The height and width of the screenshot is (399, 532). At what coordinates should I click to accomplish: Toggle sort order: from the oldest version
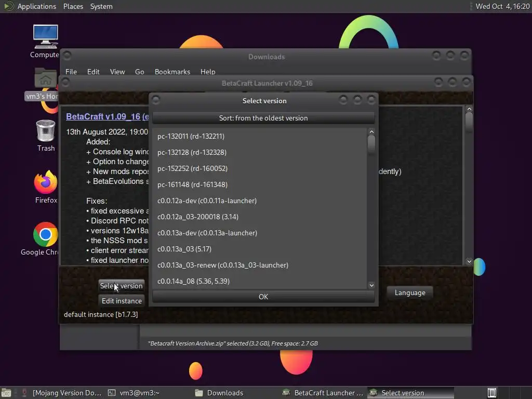tap(263, 118)
